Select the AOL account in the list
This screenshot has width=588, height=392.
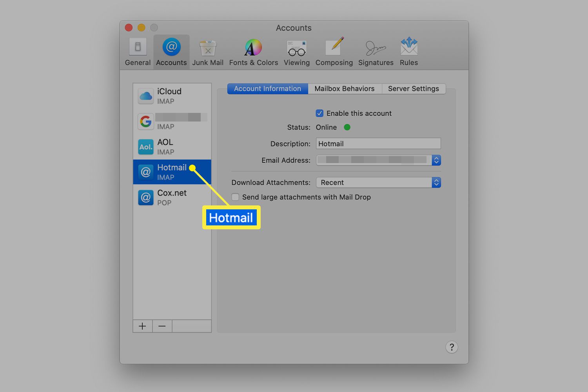coord(172,147)
